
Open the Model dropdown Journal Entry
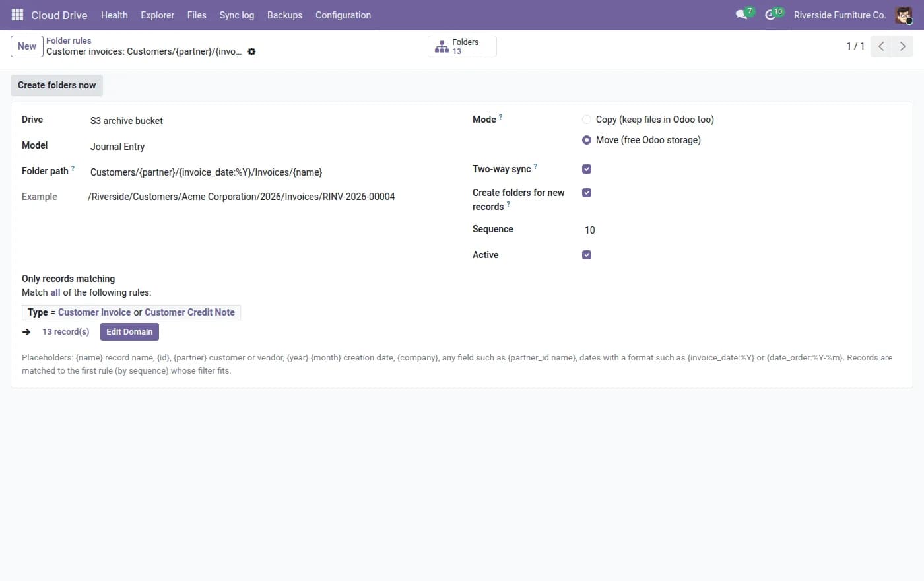(271, 147)
